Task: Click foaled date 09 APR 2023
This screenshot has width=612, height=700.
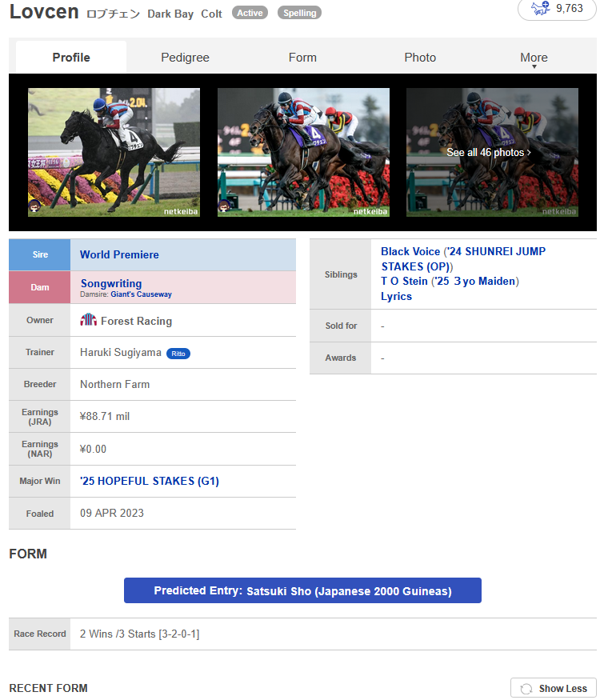Action: point(111,513)
